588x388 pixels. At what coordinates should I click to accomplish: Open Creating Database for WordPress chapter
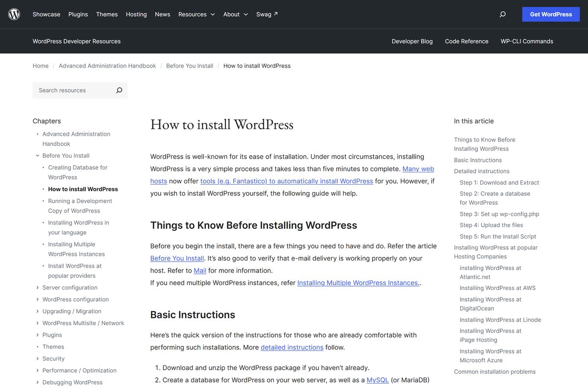click(78, 172)
